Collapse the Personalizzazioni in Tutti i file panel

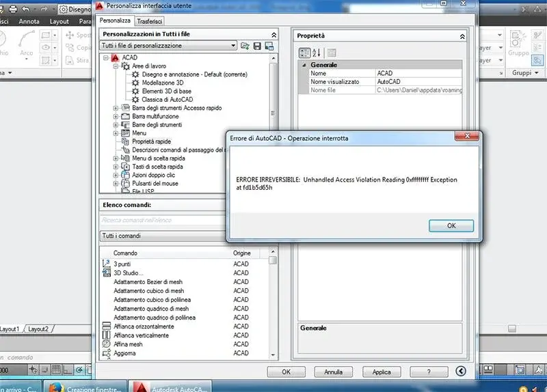click(274, 35)
